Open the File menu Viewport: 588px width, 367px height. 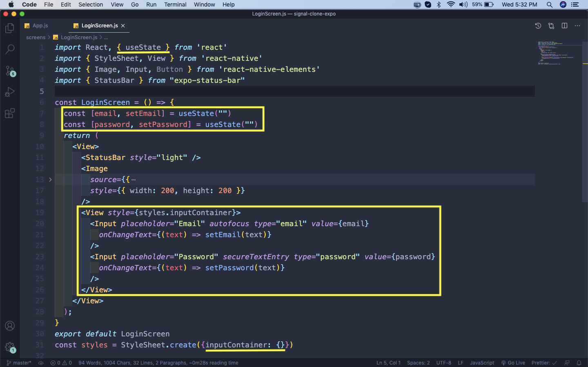pyautogui.click(x=49, y=4)
